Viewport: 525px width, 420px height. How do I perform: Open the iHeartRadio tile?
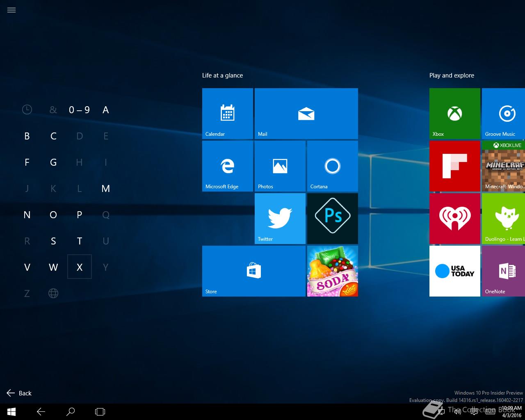(x=455, y=219)
